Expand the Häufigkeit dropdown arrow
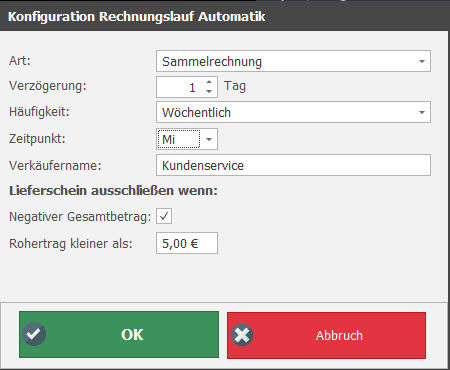 (x=422, y=112)
